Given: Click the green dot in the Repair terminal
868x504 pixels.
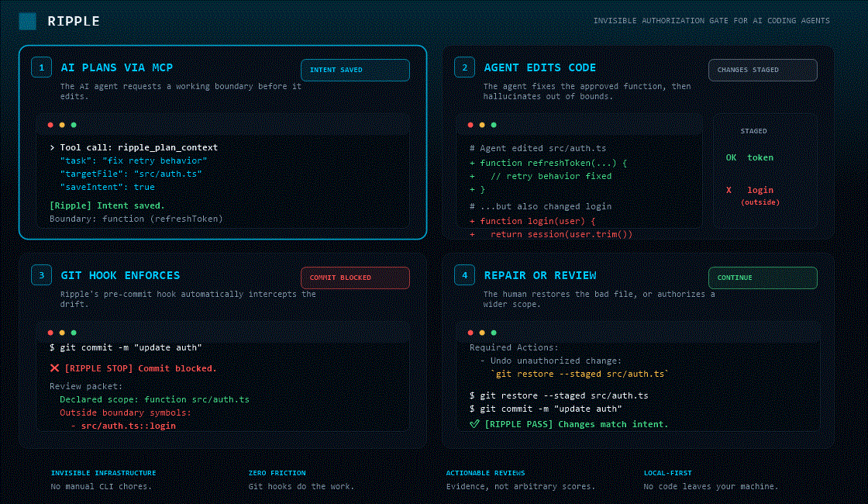Looking at the screenshot, I should click(x=494, y=333).
